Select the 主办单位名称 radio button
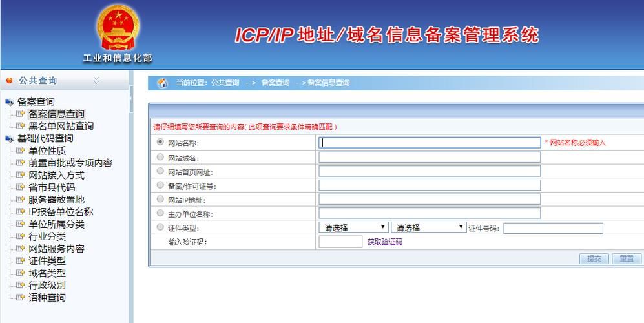The height and width of the screenshot is (323, 644). click(160, 213)
